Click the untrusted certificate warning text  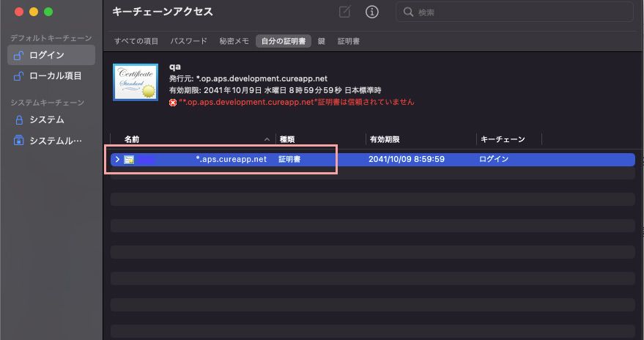pos(297,102)
